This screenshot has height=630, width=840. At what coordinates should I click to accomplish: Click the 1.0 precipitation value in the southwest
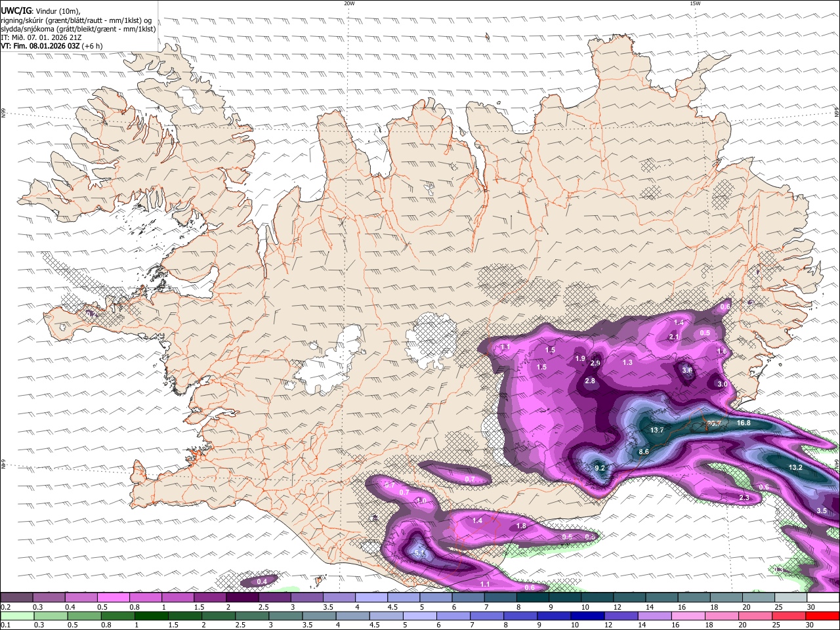[x=421, y=501]
